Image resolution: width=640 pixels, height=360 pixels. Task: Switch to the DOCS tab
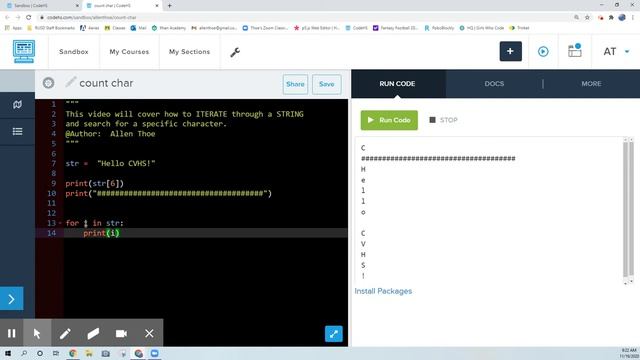[x=494, y=84]
